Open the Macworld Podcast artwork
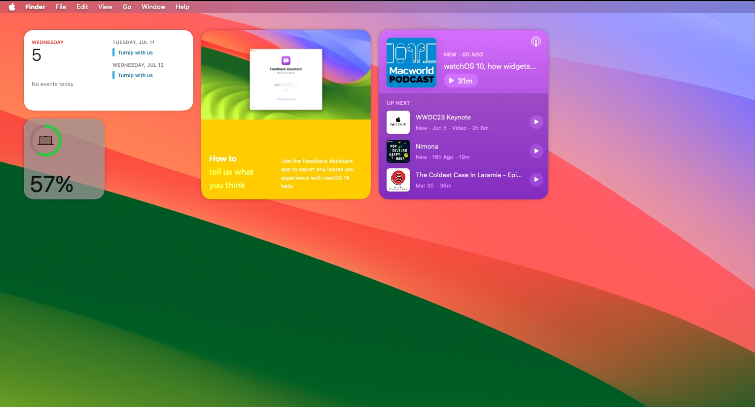The image size is (755, 407). point(411,62)
